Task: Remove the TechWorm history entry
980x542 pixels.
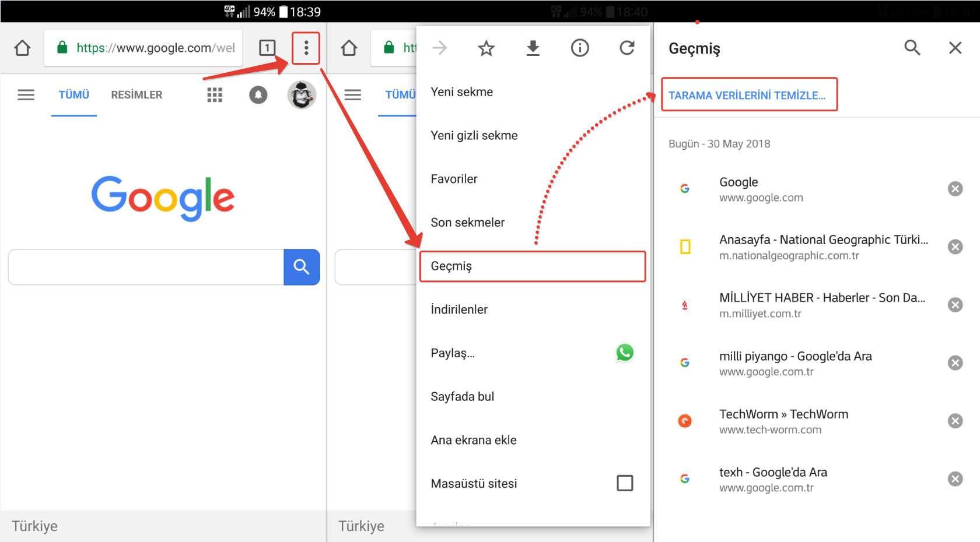Action: coord(954,421)
